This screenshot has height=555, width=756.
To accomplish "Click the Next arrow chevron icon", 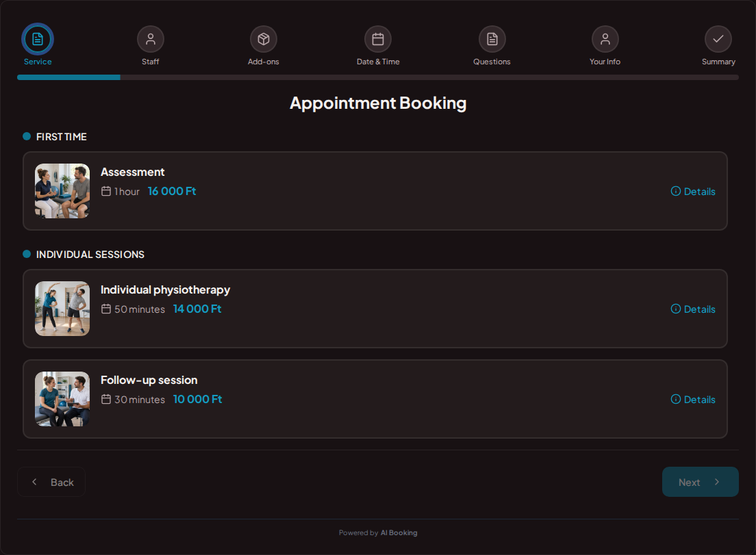I will (x=717, y=482).
